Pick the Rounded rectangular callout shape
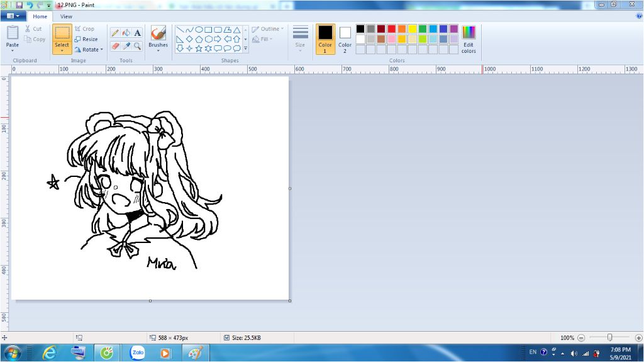This screenshot has height=362, width=644. [x=218, y=48]
